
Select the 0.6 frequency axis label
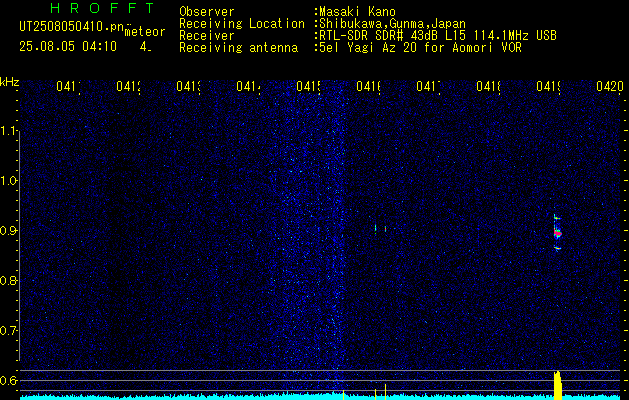point(9,380)
